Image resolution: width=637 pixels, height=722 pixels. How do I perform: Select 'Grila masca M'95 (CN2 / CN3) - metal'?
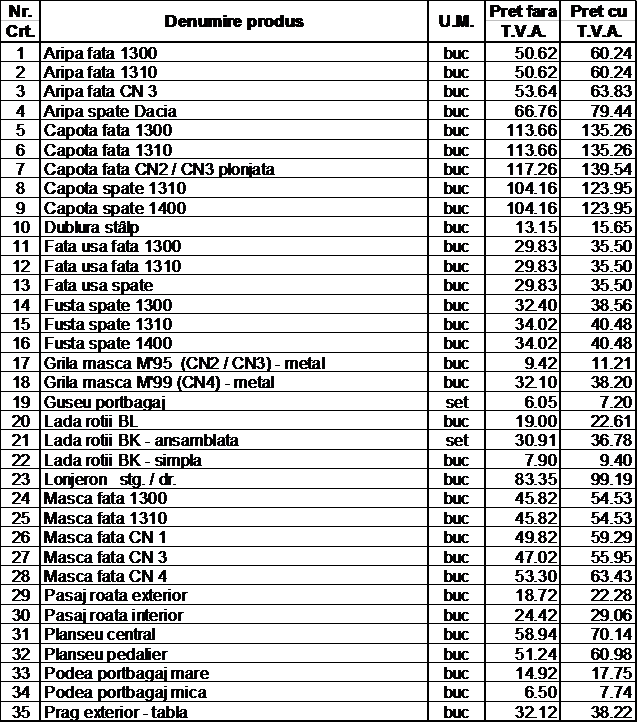coord(234,363)
